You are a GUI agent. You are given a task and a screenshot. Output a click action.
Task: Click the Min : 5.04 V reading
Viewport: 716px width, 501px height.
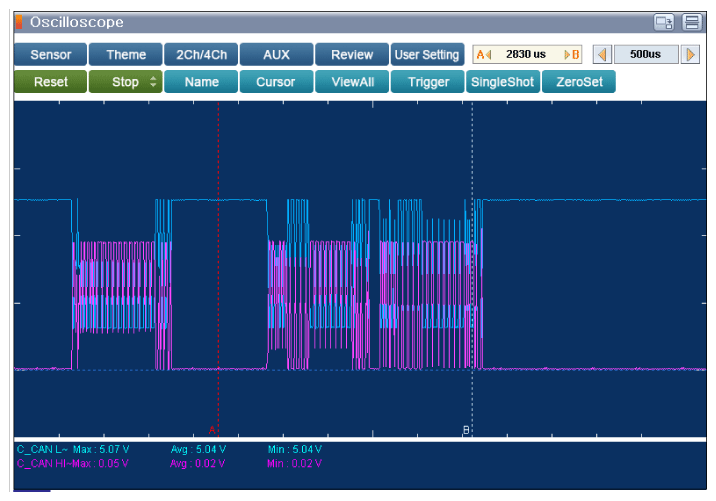pyautogui.click(x=295, y=449)
